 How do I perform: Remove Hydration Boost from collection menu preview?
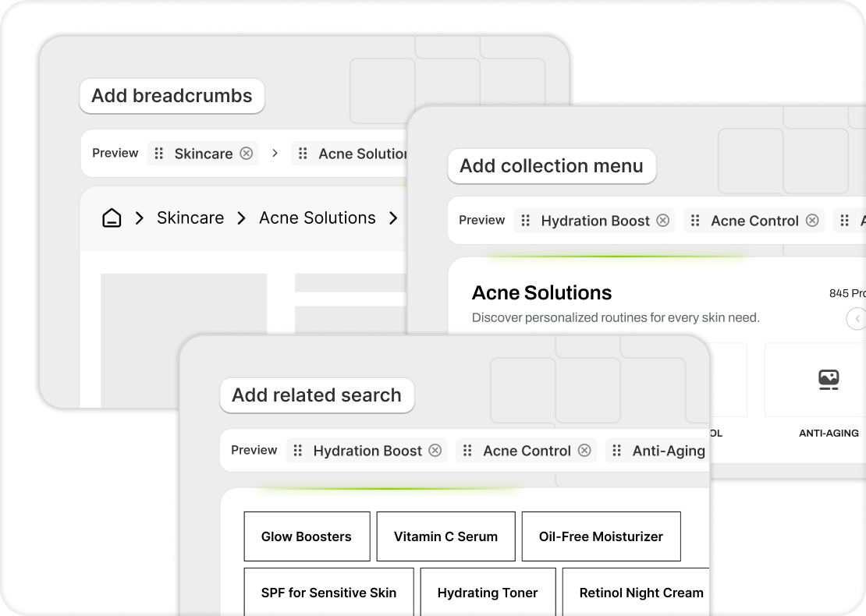point(663,221)
